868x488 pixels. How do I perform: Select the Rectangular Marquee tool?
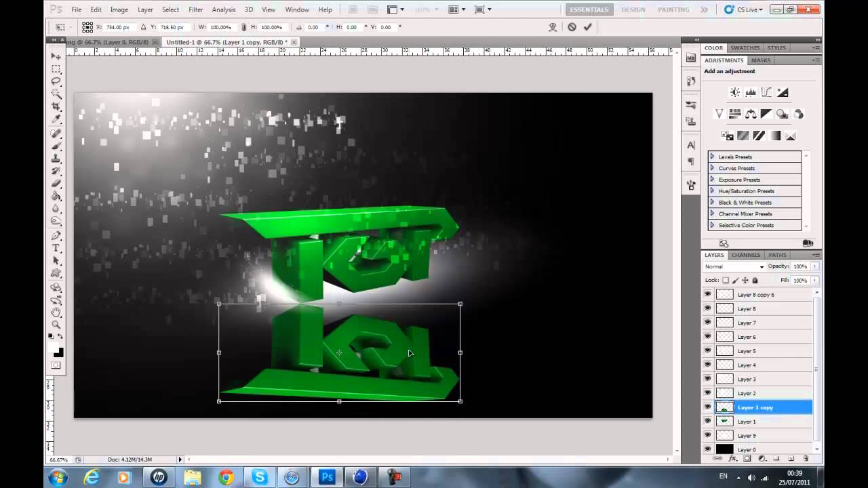pos(56,69)
